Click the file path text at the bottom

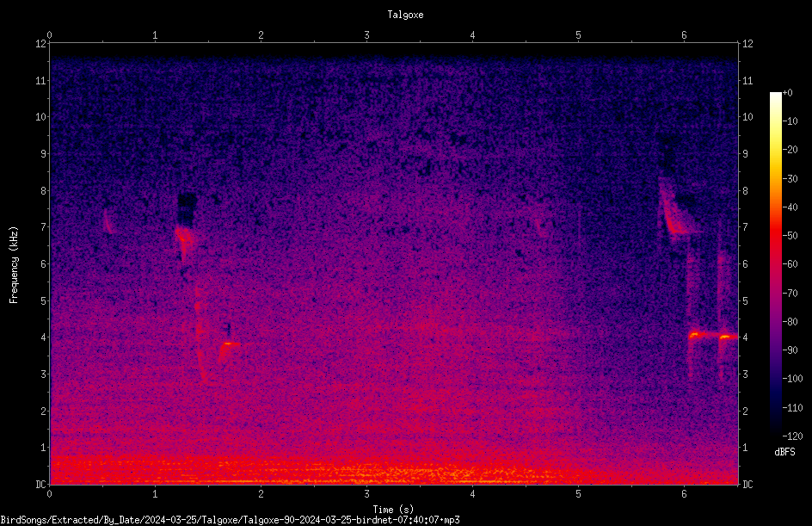click(230, 520)
